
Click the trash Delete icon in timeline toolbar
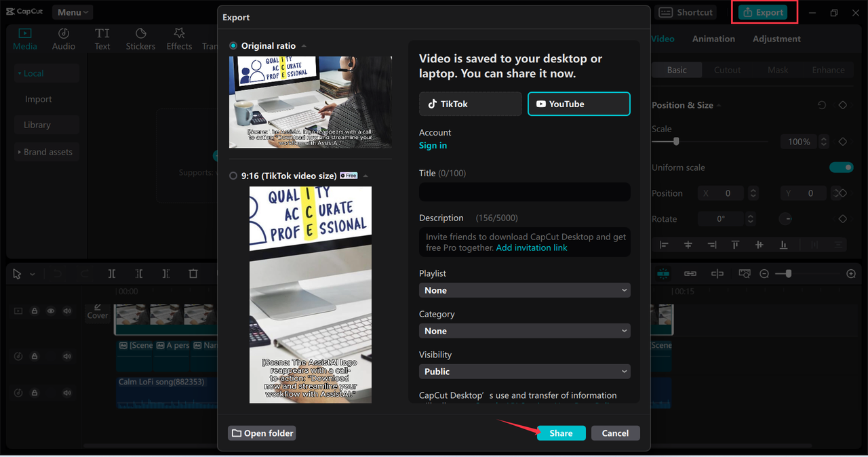193,274
